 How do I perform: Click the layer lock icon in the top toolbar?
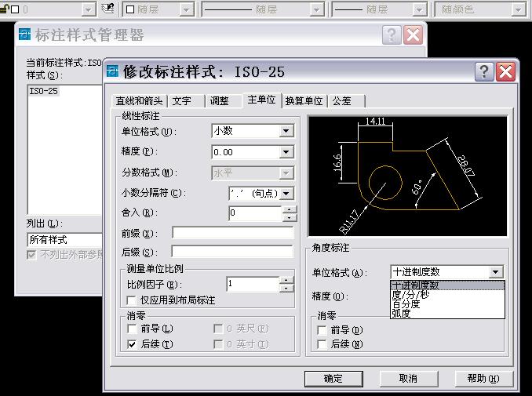[4, 9]
